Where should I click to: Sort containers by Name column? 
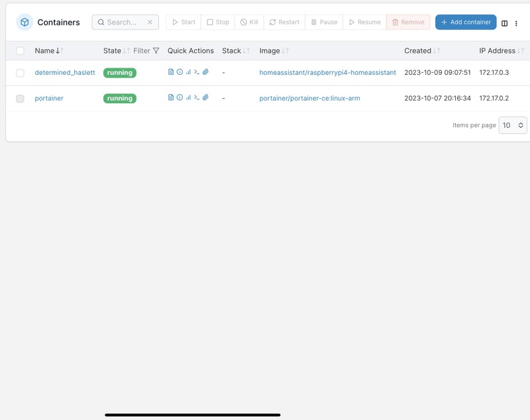[49, 51]
